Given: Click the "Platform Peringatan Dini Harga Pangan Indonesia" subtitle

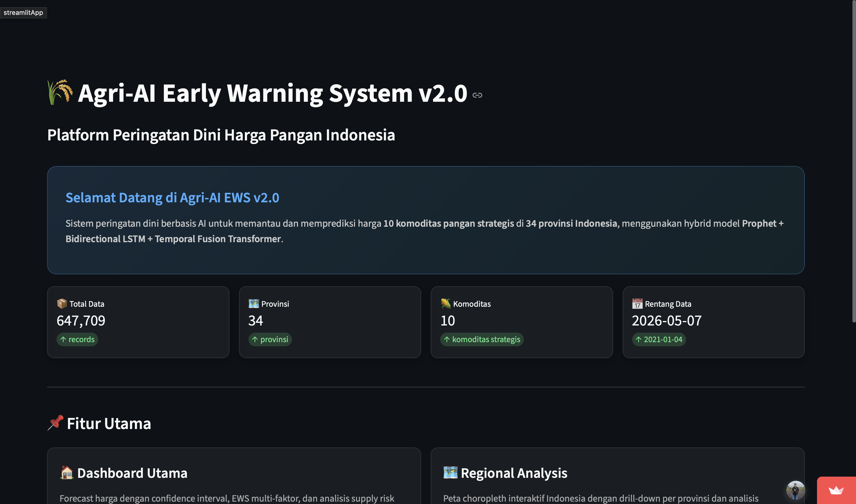Looking at the screenshot, I should pos(221,135).
